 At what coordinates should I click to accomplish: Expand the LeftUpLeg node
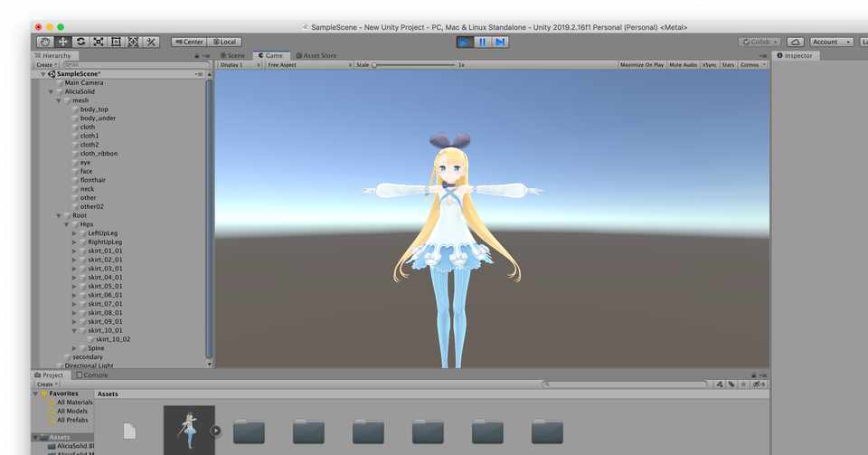click(74, 233)
